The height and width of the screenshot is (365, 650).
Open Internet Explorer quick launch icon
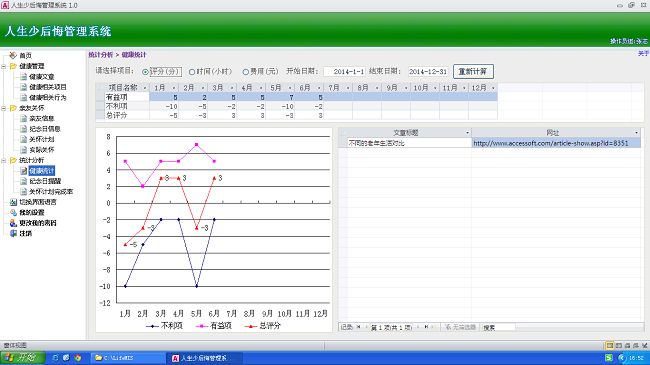[x=55, y=358]
